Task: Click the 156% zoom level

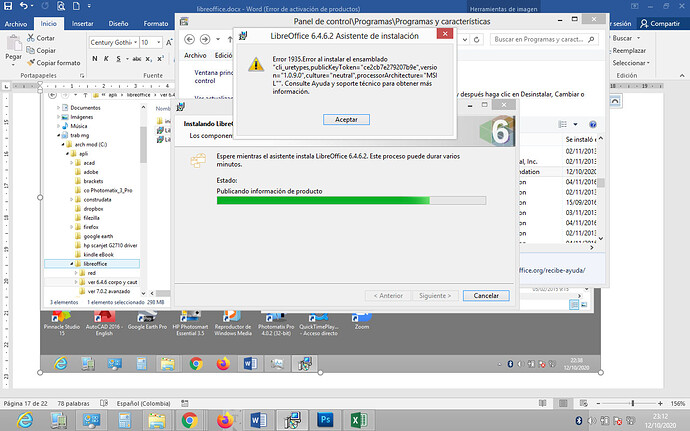Action: (678, 403)
